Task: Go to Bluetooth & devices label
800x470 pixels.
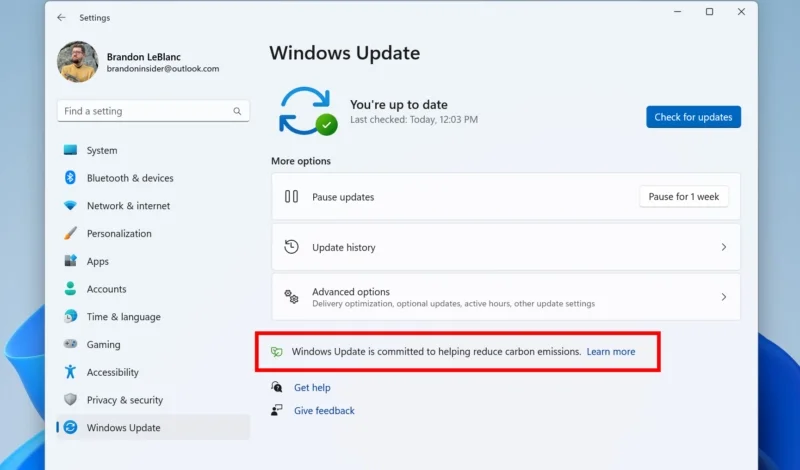Action: (130, 178)
